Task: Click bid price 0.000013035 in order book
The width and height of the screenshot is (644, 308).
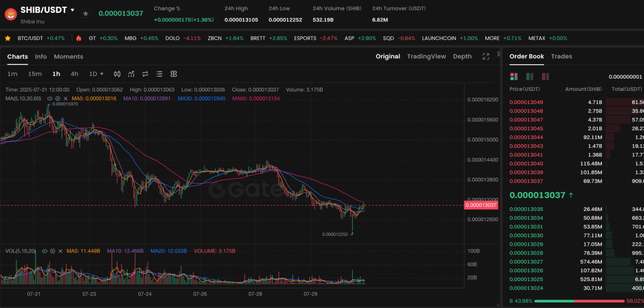Action: coord(526,209)
